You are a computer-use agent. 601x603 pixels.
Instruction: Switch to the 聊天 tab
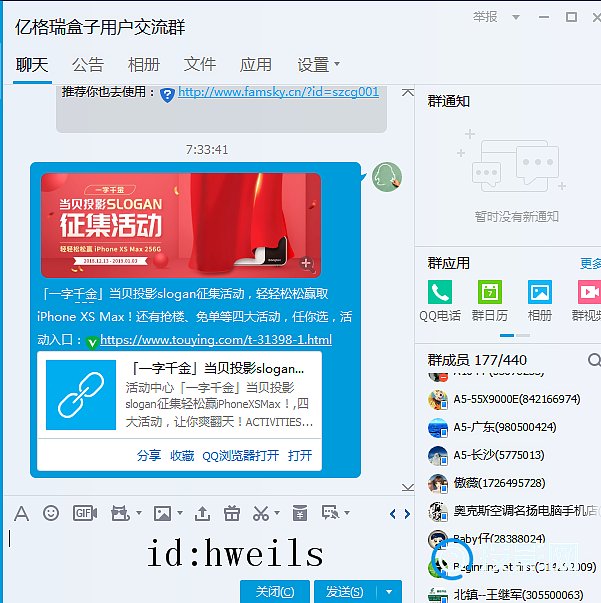tap(32, 65)
